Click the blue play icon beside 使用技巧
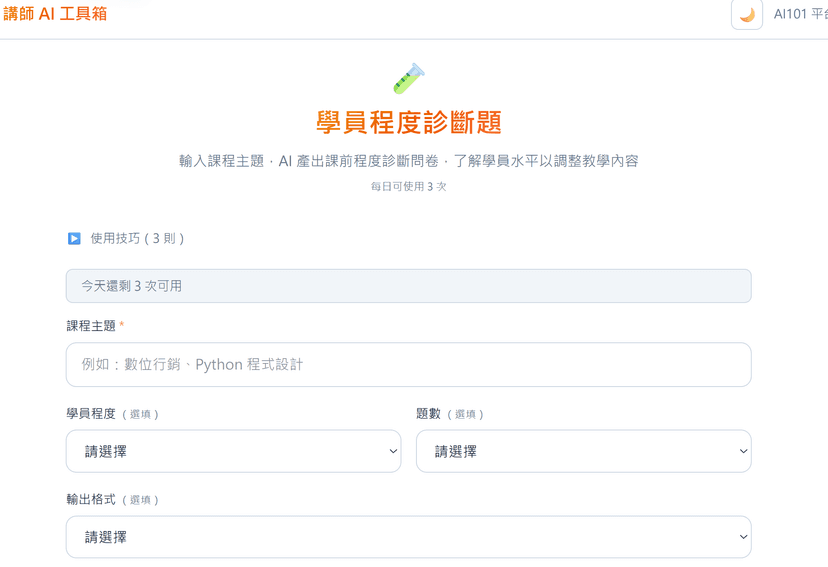Image resolution: width=828 pixels, height=567 pixels. [x=74, y=239]
